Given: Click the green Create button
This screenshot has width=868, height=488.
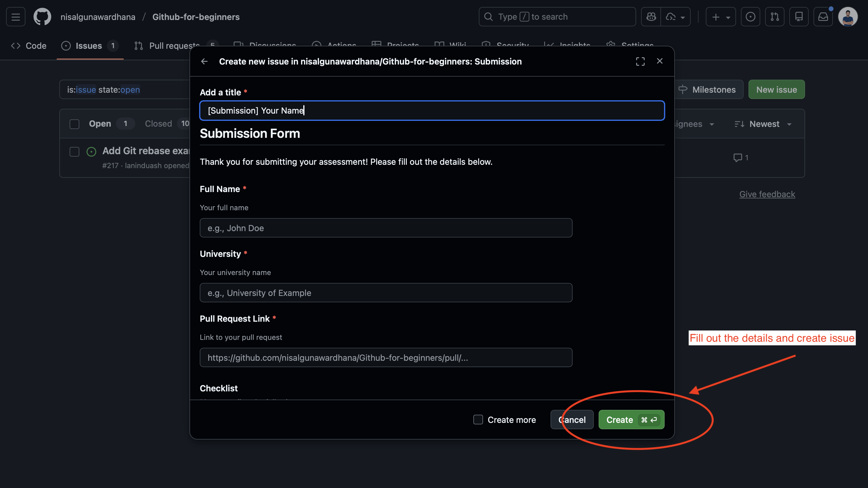Looking at the screenshot, I should (x=631, y=420).
